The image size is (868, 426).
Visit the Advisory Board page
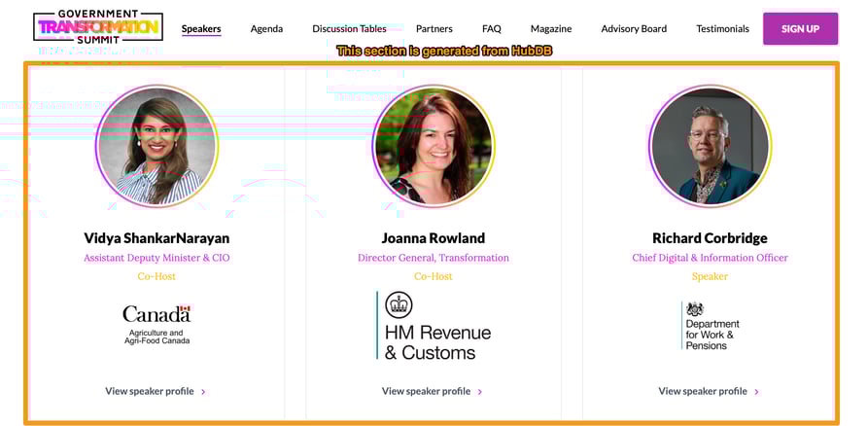pyautogui.click(x=634, y=28)
